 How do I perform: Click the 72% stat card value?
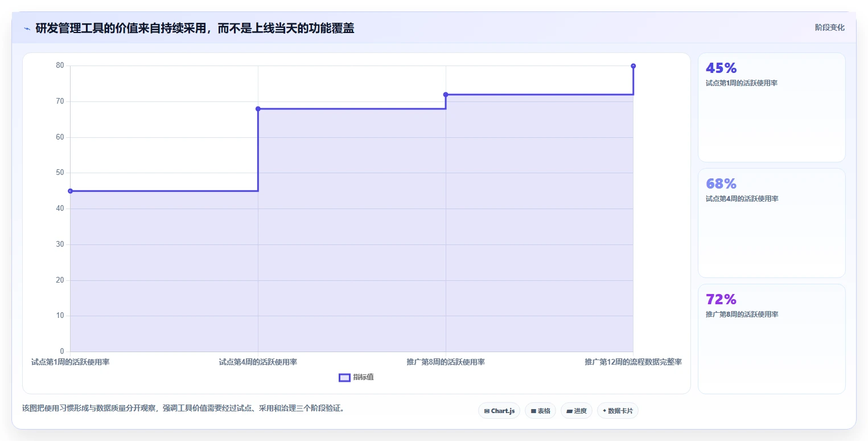[x=721, y=299]
